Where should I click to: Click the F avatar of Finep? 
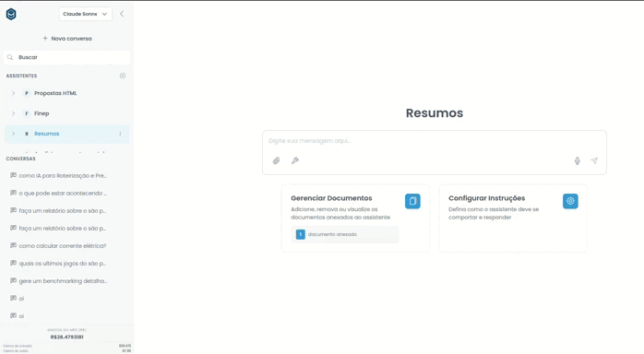27,113
